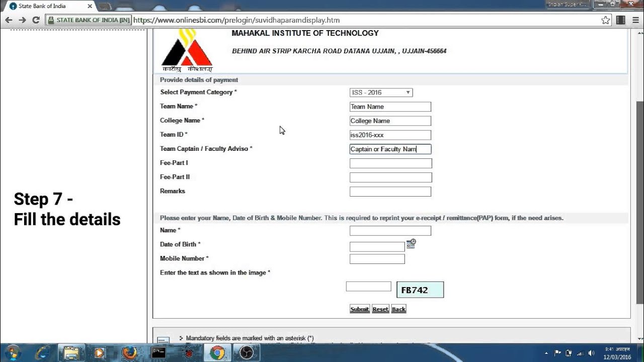Image resolution: width=644 pixels, height=362 pixels.
Task: Click the Fee-Part I field
Action: (x=391, y=163)
